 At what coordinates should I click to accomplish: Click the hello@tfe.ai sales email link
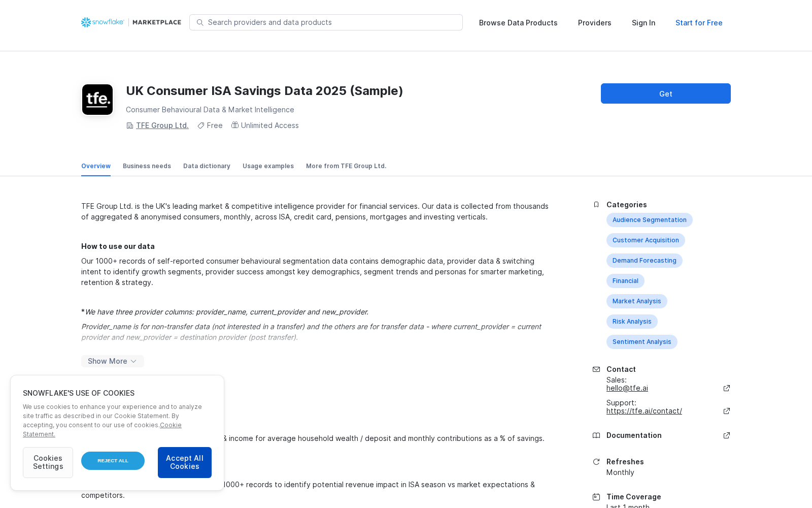[627, 388]
